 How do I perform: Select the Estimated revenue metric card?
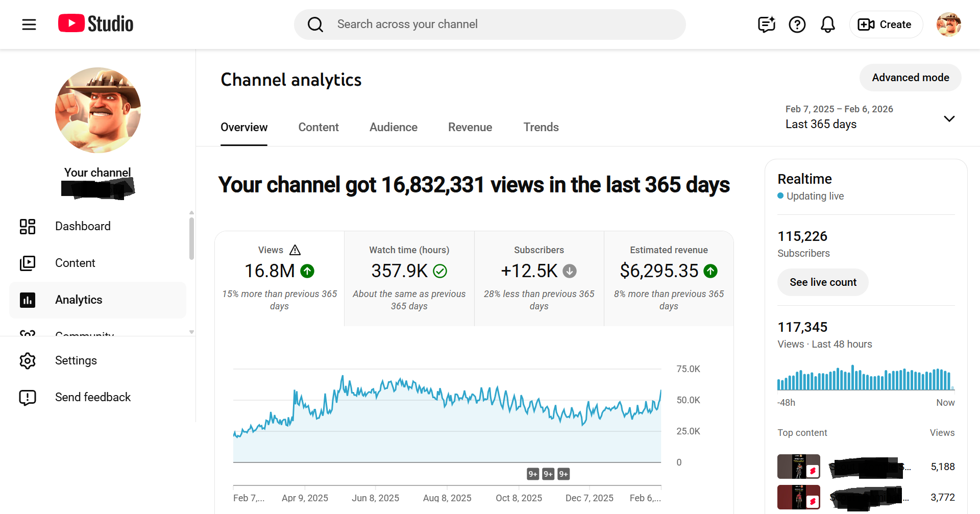(668, 278)
